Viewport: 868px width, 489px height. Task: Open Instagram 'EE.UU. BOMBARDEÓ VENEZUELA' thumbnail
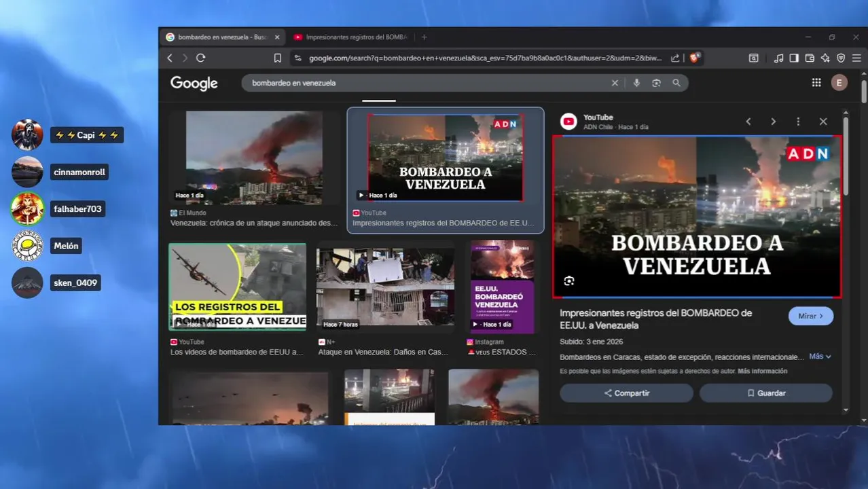503,287
